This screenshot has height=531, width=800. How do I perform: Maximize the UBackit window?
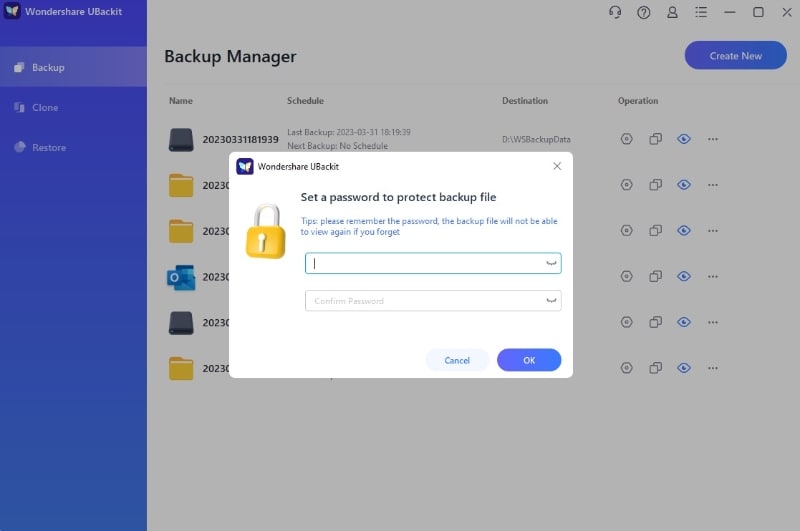758,12
